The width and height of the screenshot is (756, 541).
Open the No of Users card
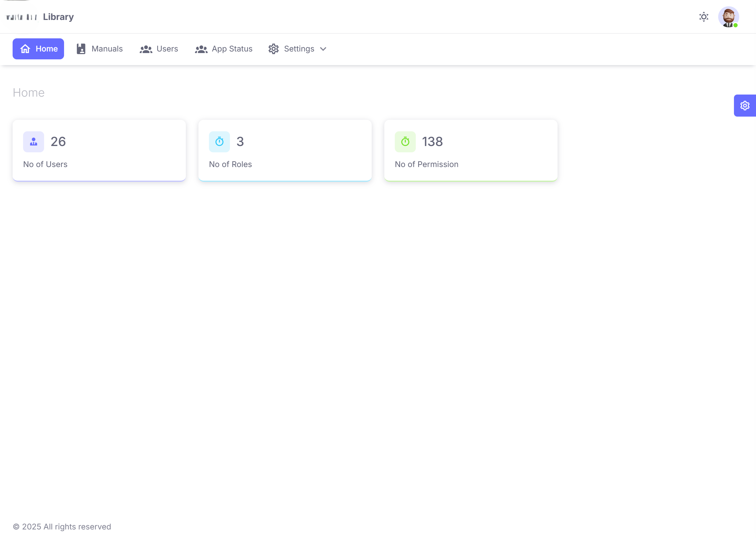pyautogui.click(x=99, y=150)
